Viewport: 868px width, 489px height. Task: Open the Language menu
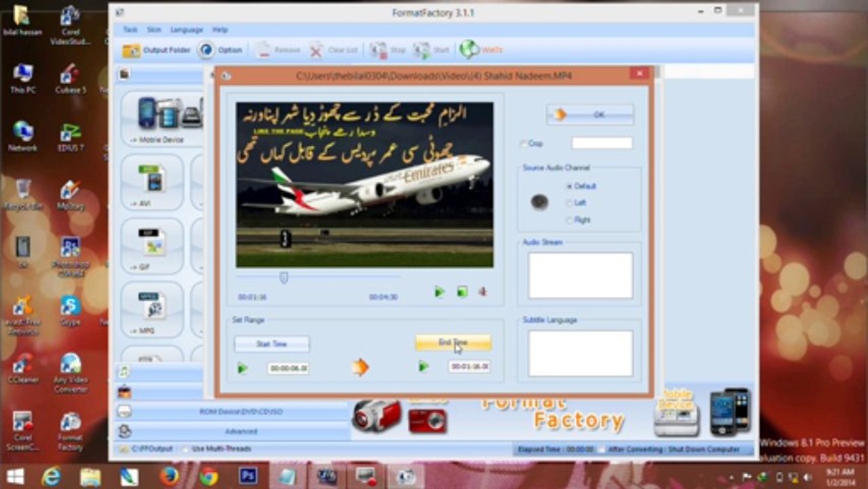pos(186,30)
